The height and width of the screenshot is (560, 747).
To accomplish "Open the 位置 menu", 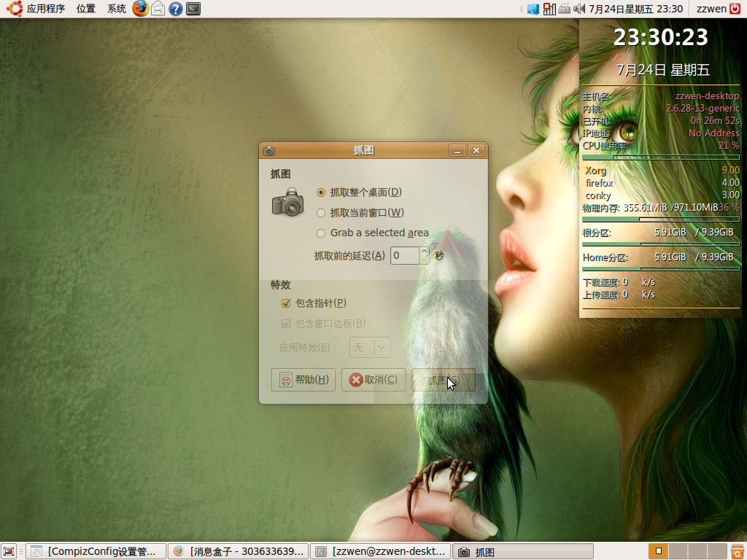I will click(86, 9).
